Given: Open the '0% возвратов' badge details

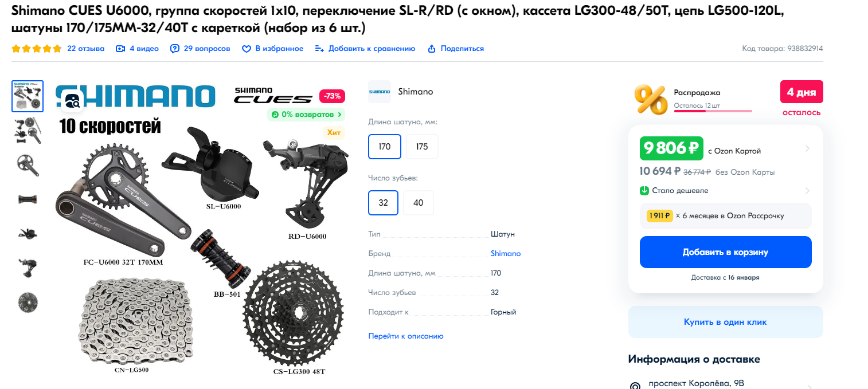Looking at the screenshot, I should (x=306, y=114).
